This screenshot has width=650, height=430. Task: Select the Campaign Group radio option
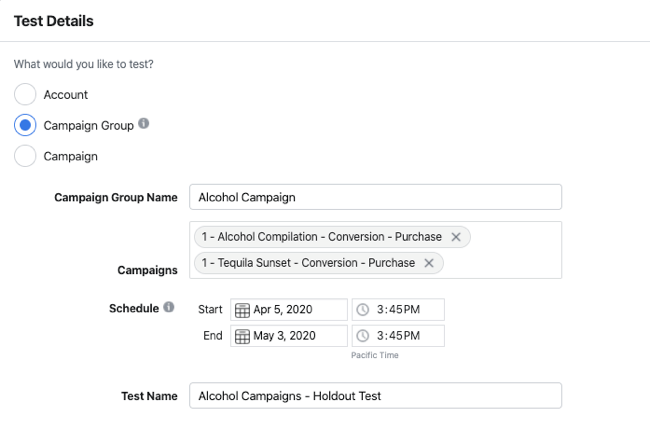pyautogui.click(x=26, y=126)
